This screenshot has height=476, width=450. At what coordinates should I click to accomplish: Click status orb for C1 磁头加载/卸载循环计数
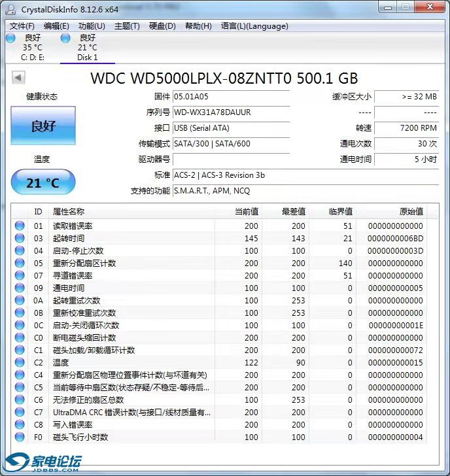pyautogui.click(x=20, y=350)
